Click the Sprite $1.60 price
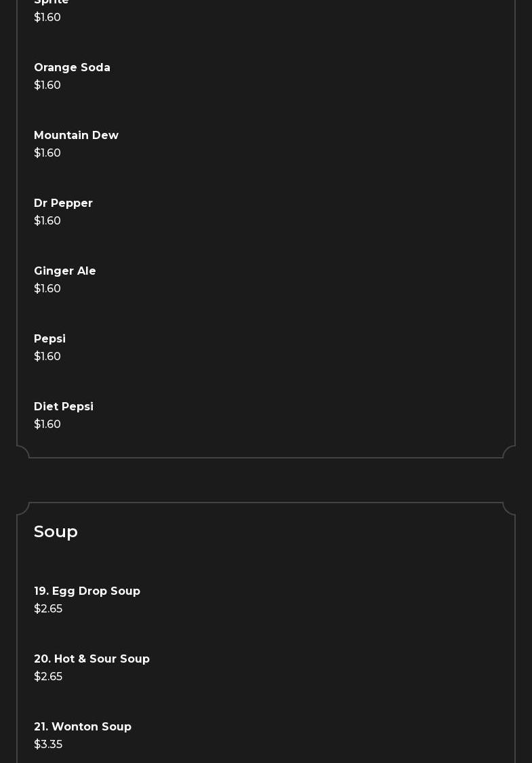 47,18
